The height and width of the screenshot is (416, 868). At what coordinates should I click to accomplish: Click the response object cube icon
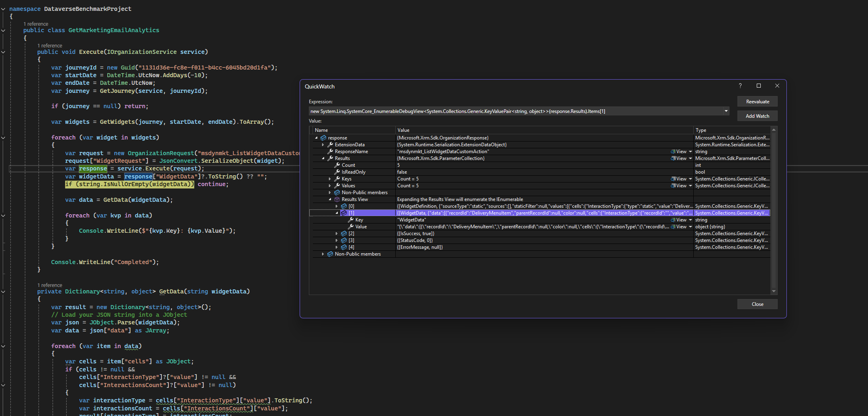click(323, 138)
